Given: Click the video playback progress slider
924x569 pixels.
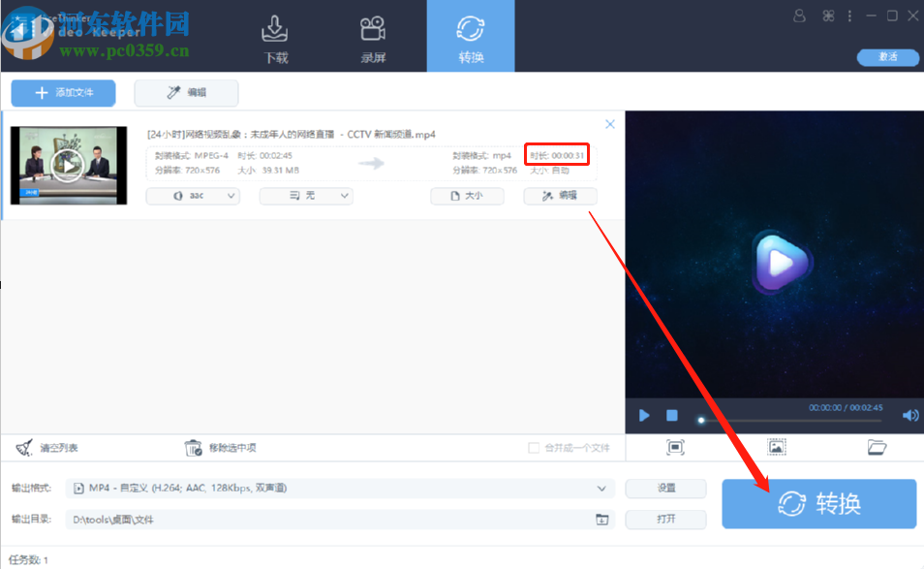Looking at the screenshot, I should [x=700, y=421].
